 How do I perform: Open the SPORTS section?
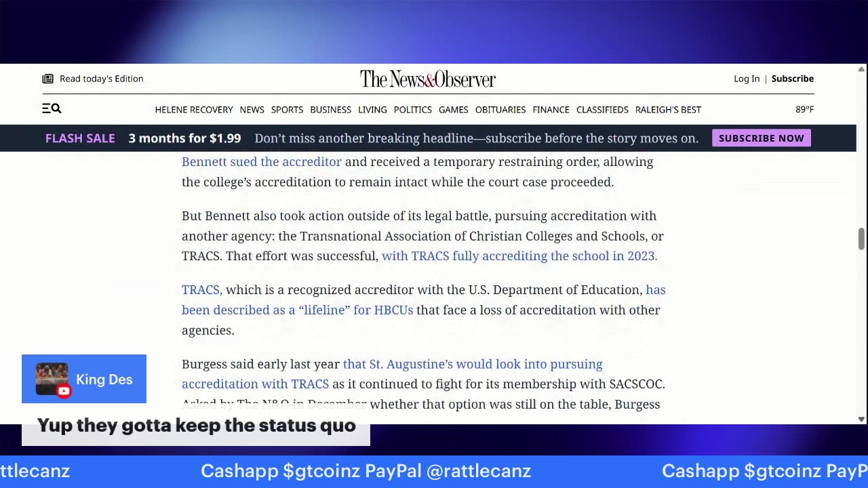[x=287, y=109]
